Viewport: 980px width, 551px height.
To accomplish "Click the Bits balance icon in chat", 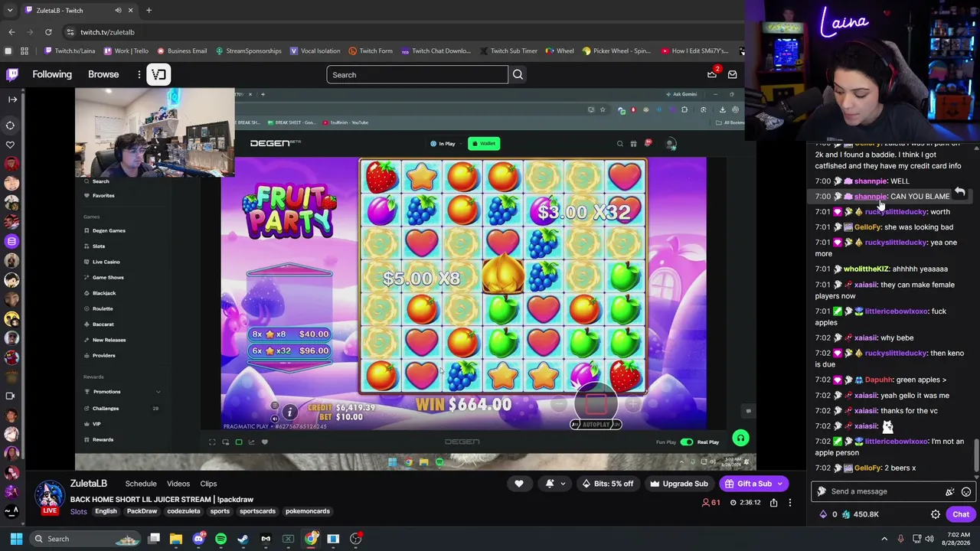I will tap(823, 514).
